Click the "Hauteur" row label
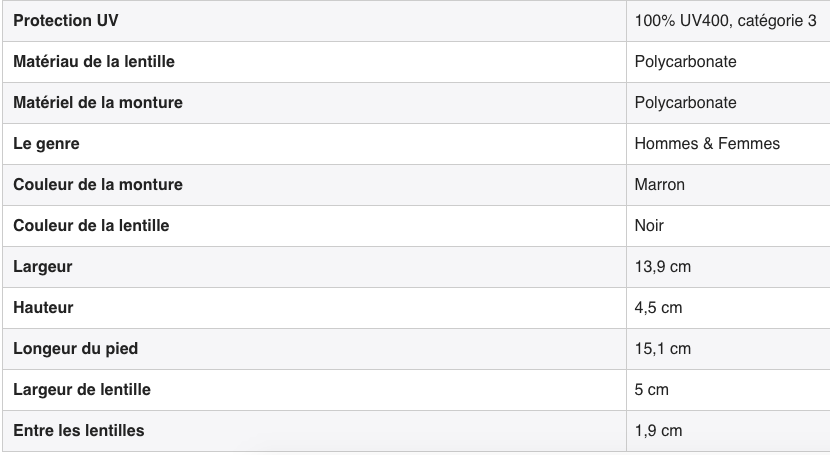830x455 pixels. (43, 308)
